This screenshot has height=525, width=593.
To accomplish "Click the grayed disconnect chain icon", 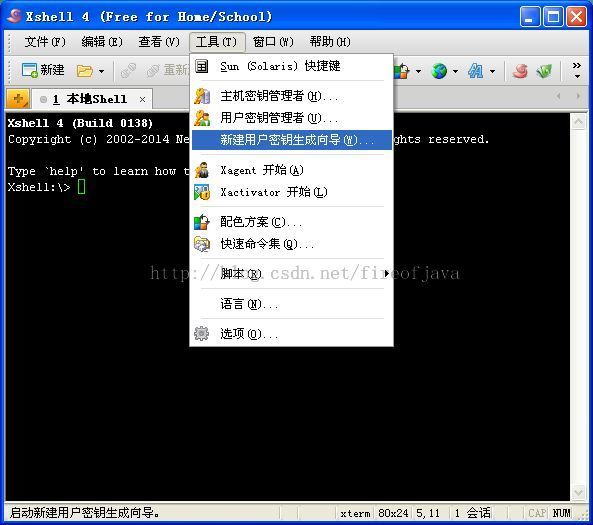I will (x=128, y=71).
